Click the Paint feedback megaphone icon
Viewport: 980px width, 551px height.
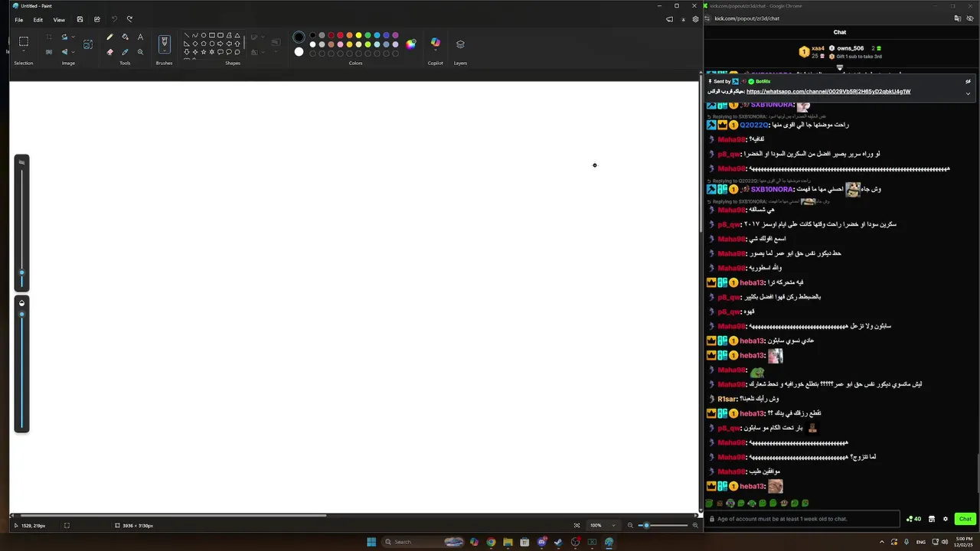click(669, 19)
